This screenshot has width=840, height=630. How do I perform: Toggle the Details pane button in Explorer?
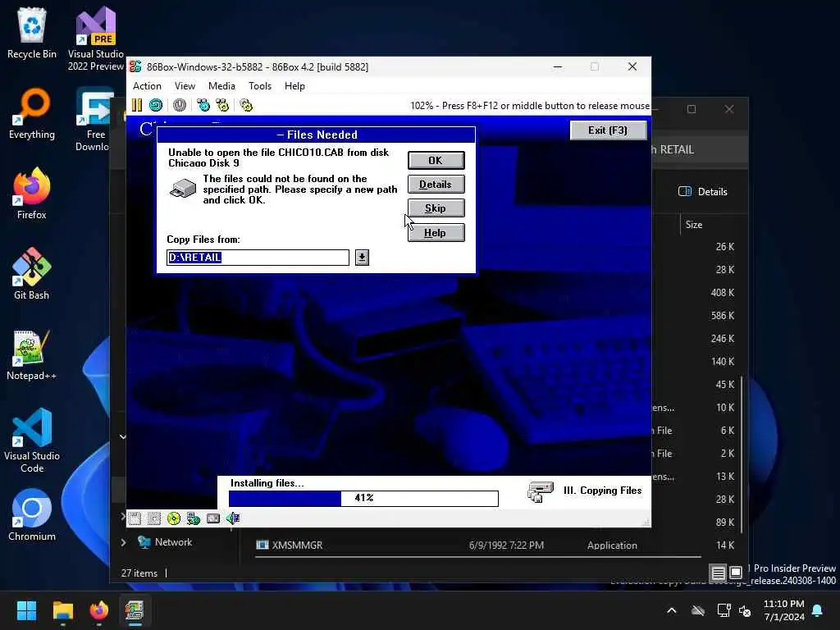[703, 191]
